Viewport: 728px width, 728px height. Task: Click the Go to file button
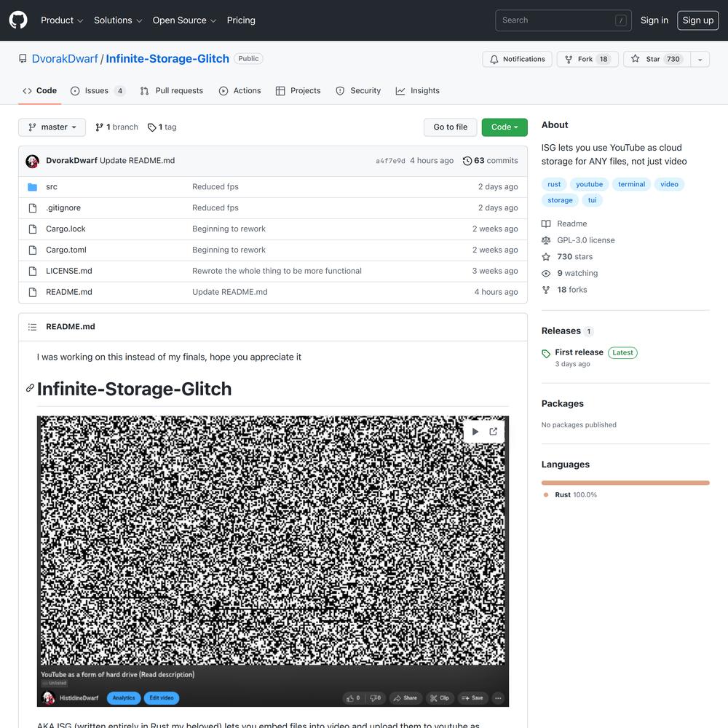point(451,127)
